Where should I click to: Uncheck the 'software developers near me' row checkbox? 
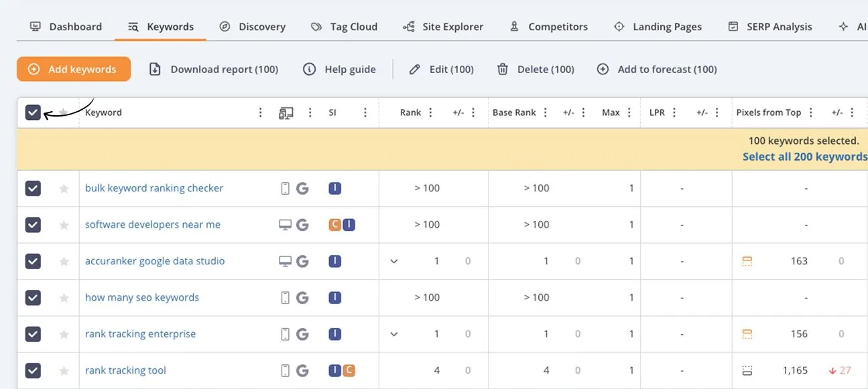[33, 225]
